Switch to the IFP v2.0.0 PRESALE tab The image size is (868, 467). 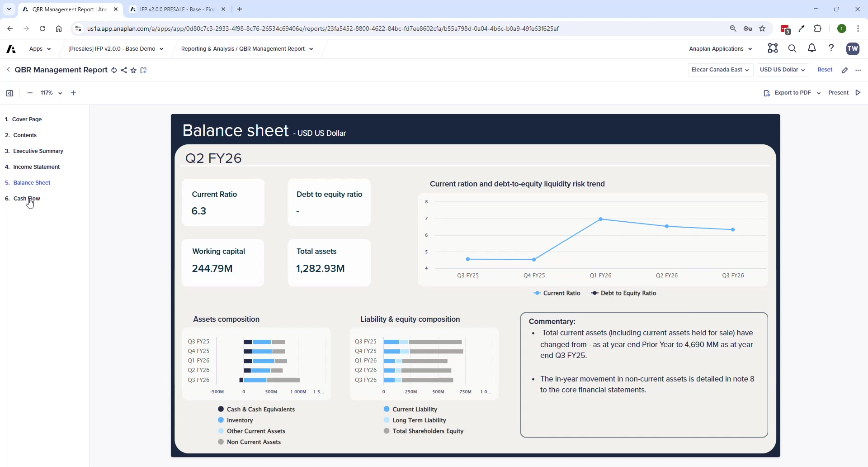(x=176, y=9)
